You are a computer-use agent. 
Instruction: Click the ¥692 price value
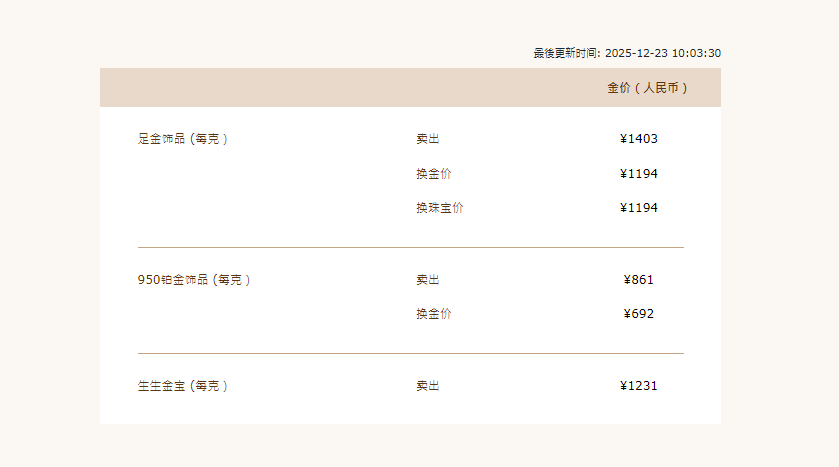coord(638,314)
